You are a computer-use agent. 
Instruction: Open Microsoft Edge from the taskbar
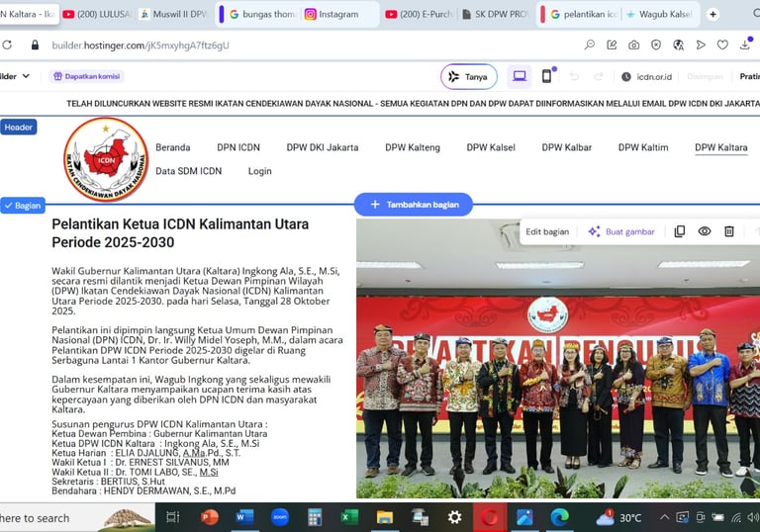pyautogui.click(x=559, y=517)
